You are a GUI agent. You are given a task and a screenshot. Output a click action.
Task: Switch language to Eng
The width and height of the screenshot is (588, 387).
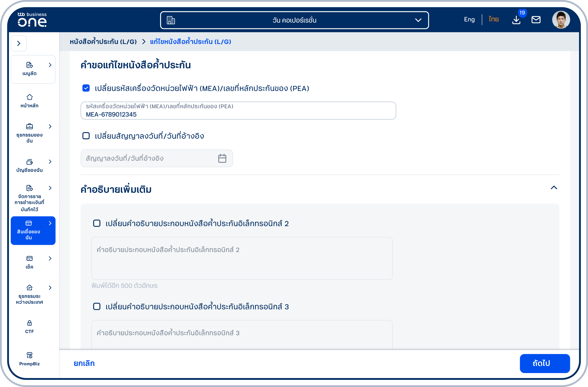(469, 19)
